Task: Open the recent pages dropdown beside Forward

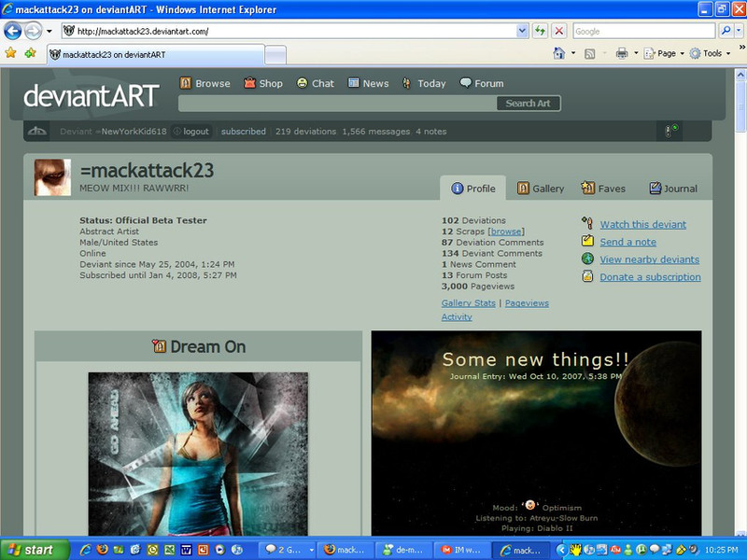Action: click(49, 32)
